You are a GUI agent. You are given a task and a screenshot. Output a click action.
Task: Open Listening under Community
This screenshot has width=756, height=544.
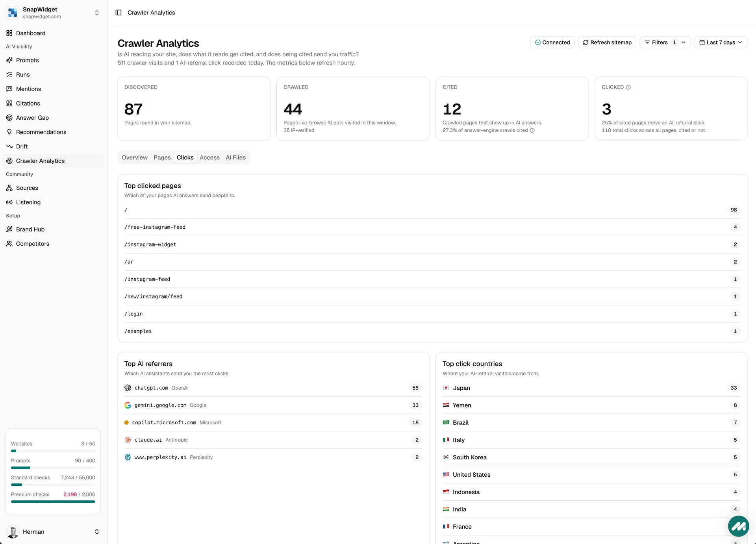53,202
